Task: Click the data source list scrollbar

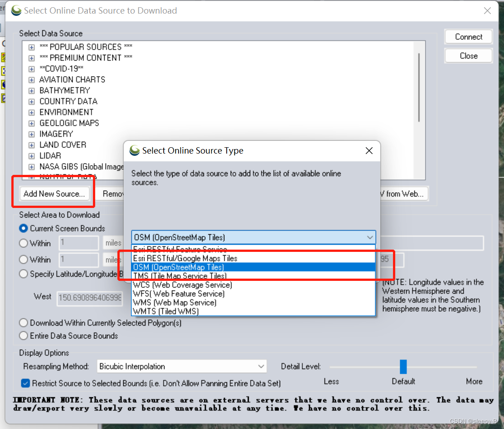Action: point(419,87)
